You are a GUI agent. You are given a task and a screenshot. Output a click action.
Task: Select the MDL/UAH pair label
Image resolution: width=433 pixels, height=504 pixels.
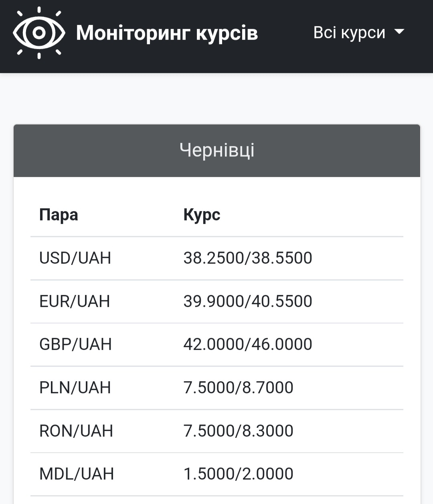(77, 474)
